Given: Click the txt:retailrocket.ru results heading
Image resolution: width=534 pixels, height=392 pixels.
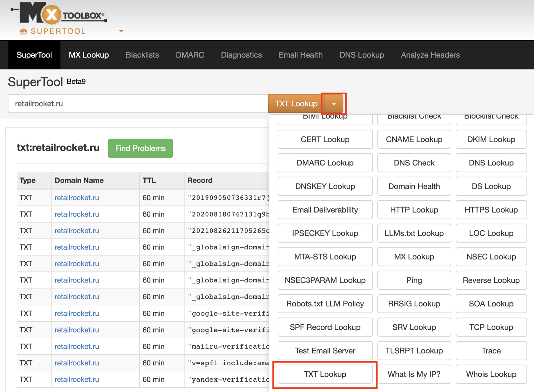Looking at the screenshot, I should (x=58, y=147).
